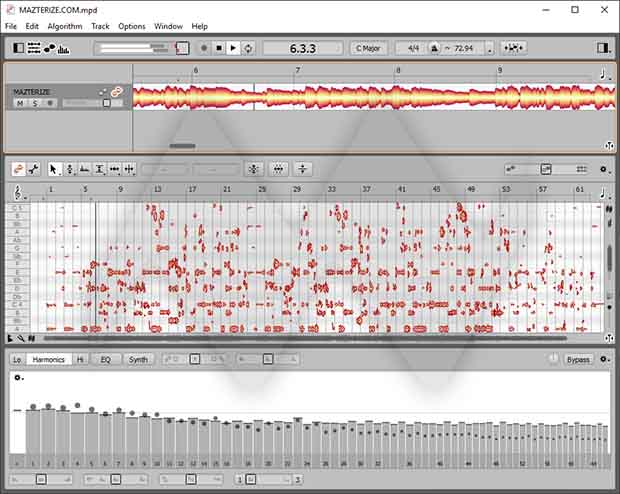The height and width of the screenshot is (494, 620).
Task: Open note editor settings gear dropdown
Action: (605, 170)
